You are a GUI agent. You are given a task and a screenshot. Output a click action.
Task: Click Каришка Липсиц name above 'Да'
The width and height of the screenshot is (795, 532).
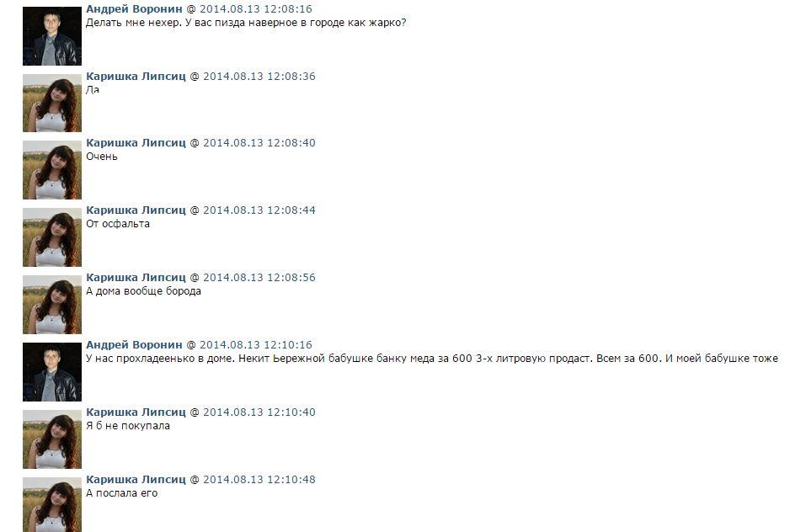pyautogui.click(x=136, y=77)
